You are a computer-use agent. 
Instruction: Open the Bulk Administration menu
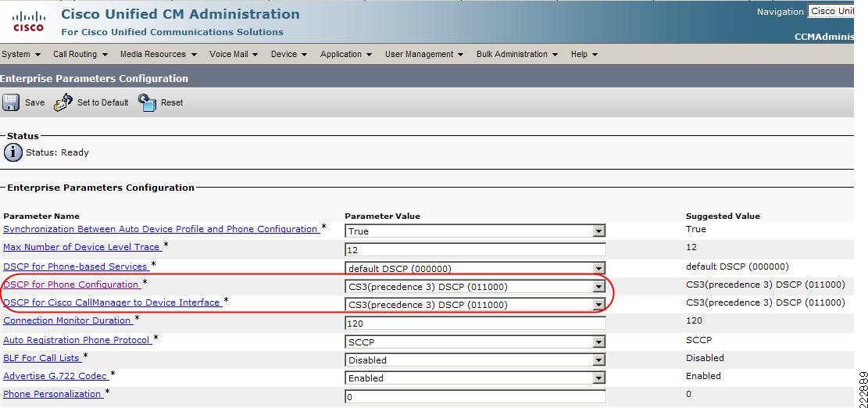pos(517,54)
